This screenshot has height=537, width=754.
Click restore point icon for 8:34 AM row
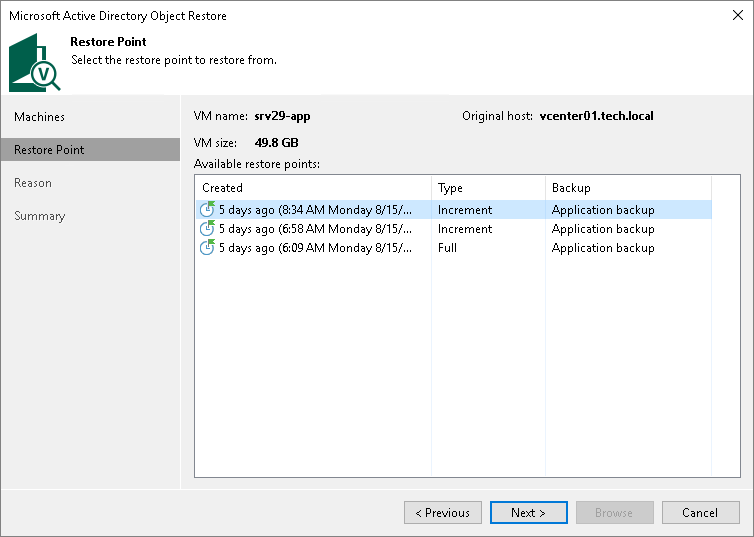click(x=207, y=209)
